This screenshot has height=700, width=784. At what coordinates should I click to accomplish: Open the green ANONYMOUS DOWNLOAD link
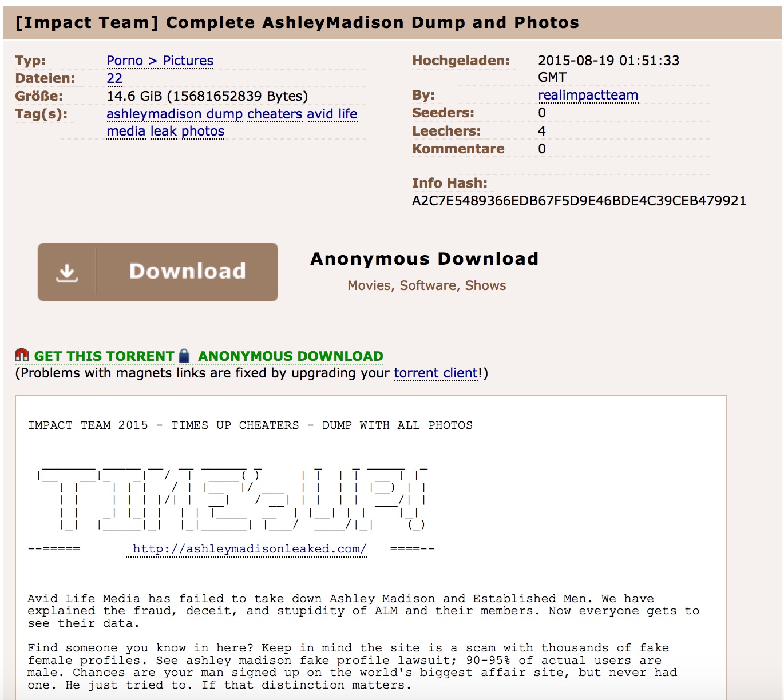click(291, 356)
